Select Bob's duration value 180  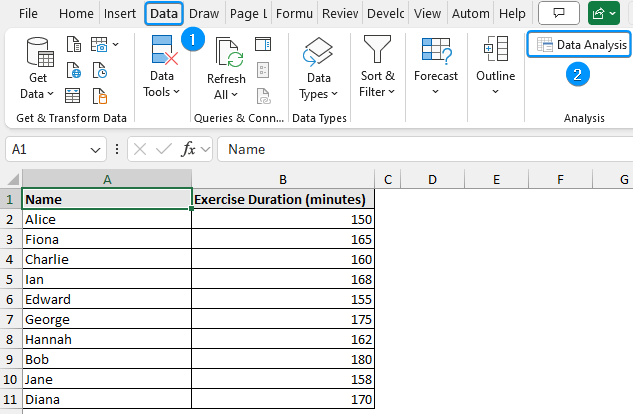[283, 359]
